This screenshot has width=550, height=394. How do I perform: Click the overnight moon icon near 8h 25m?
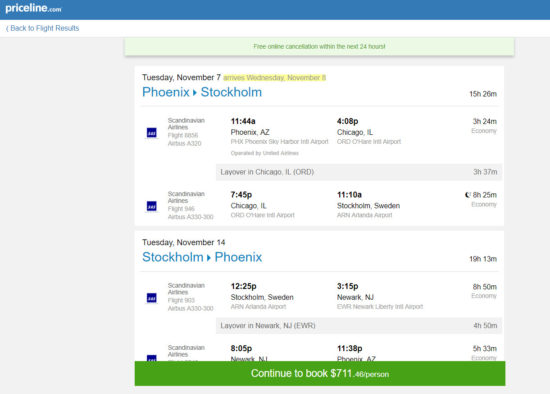[467, 195]
